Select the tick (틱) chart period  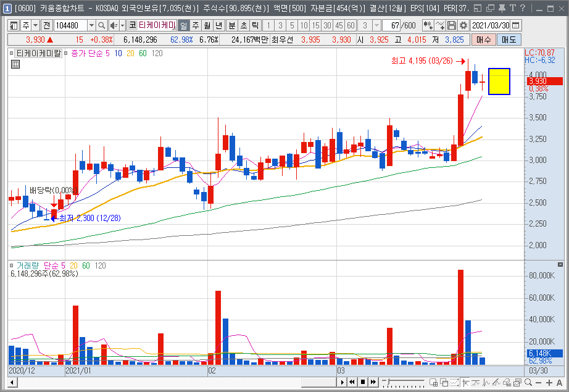pos(255,25)
